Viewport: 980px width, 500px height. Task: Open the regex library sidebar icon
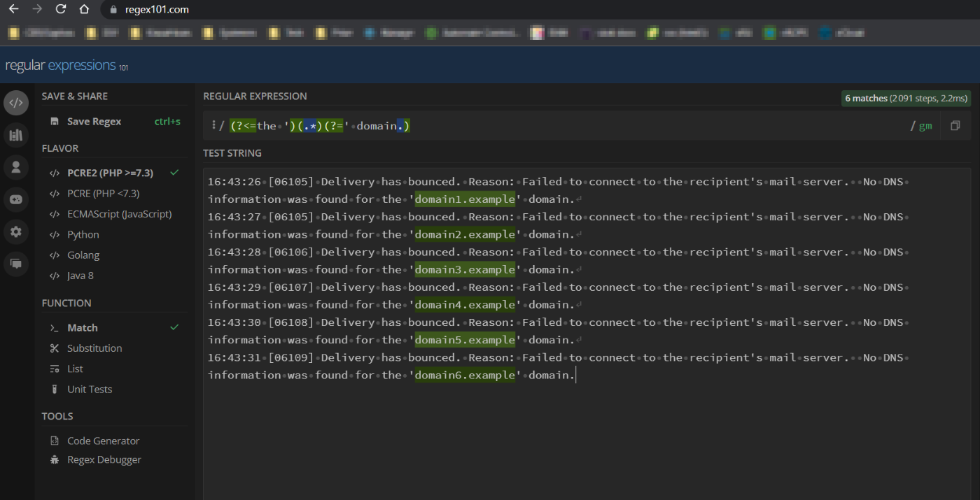click(x=16, y=135)
